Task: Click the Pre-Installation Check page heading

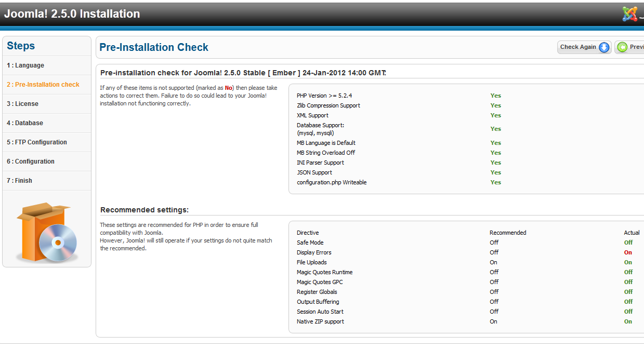Action: pos(154,47)
